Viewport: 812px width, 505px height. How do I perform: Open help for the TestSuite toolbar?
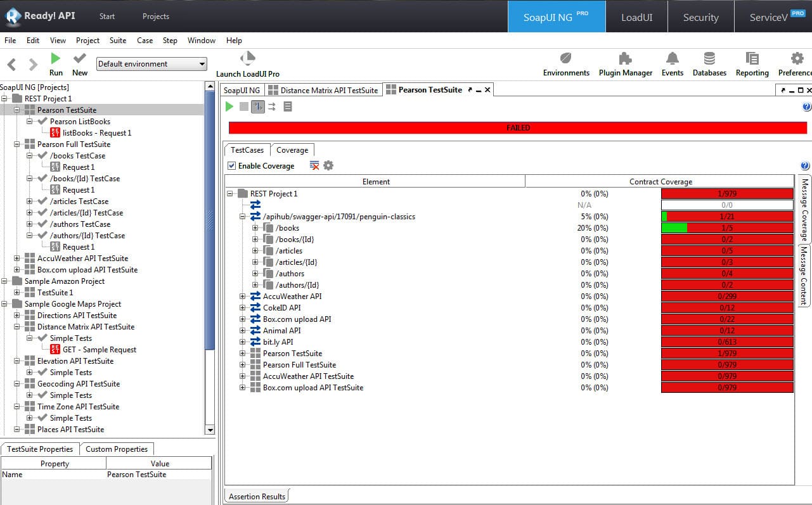click(x=806, y=107)
